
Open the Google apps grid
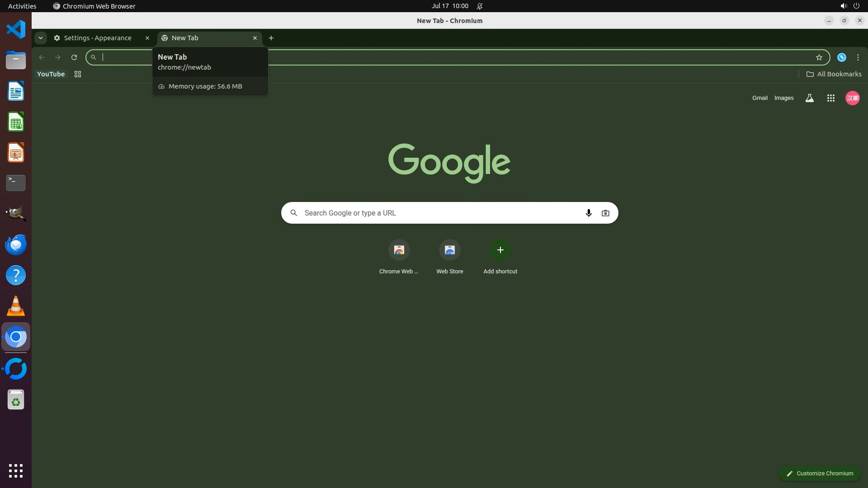tap(830, 98)
